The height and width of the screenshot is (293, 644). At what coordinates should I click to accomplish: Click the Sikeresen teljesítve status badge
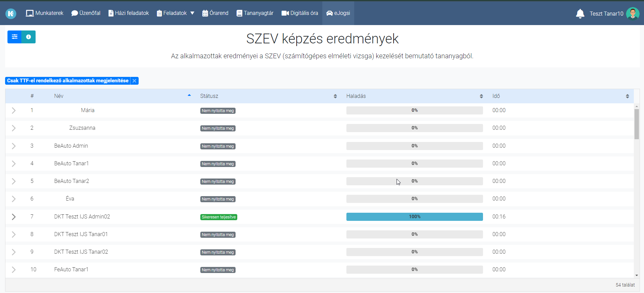[219, 217]
